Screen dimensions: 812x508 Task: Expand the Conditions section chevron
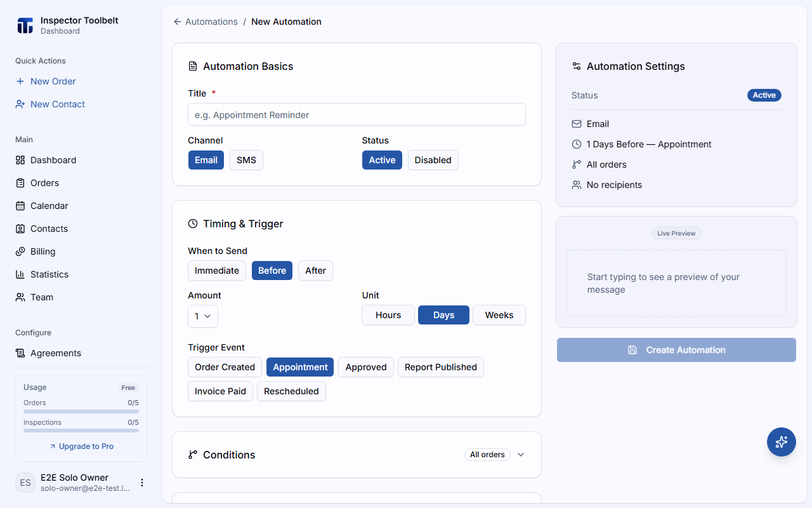coord(521,455)
